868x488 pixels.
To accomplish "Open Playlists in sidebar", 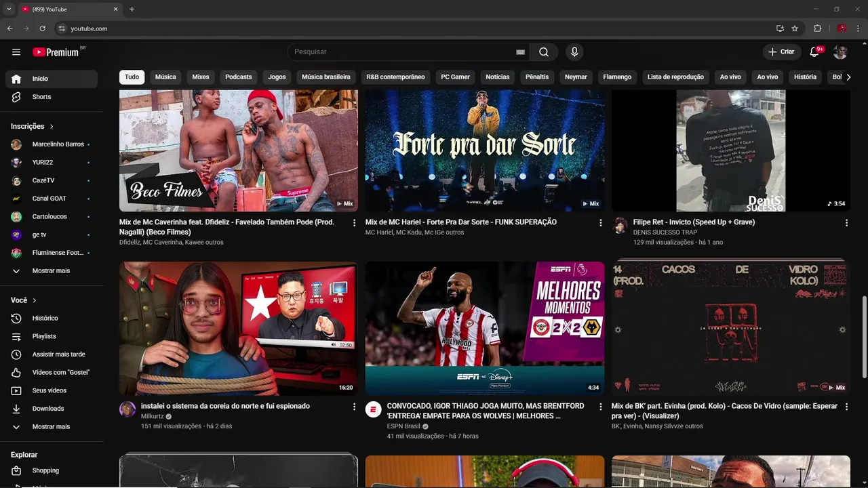I will (x=52, y=336).
